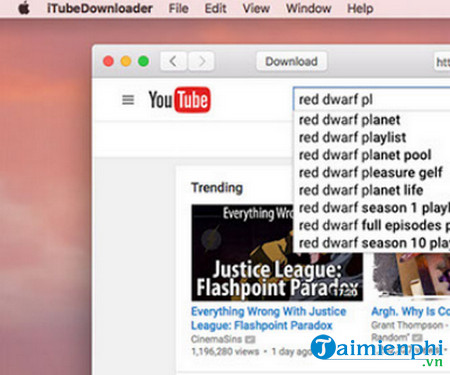Select suggestion 'red dwarf season 10 playlist'

tap(372, 243)
